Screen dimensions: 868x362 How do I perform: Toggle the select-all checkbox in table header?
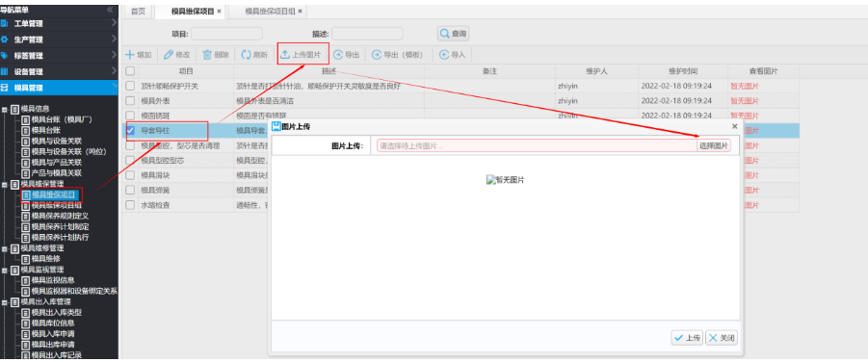click(129, 71)
